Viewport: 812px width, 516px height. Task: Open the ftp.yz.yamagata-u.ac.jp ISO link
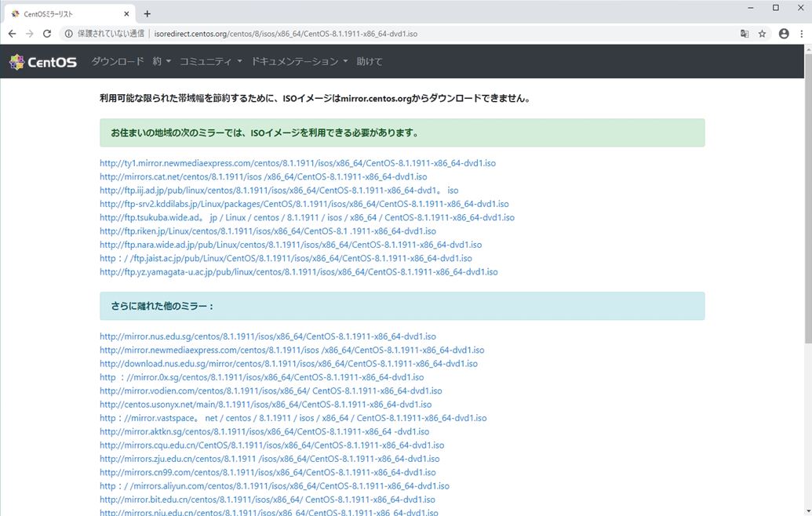[x=299, y=271]
